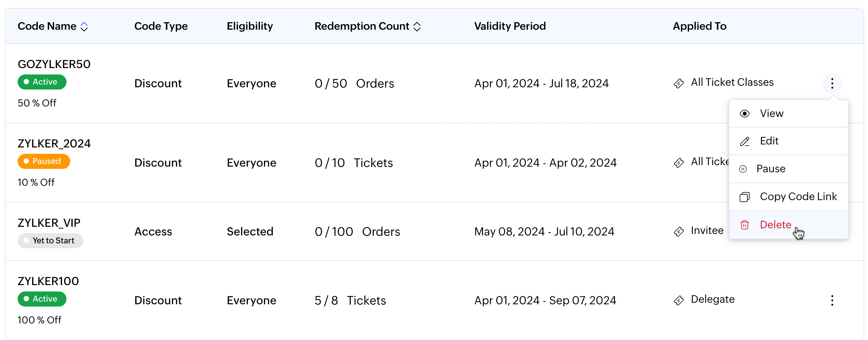Click the Paused badge under ZYLKER_2024
Image resolution: width=868 pixels, height=340 pixels.
44,161
